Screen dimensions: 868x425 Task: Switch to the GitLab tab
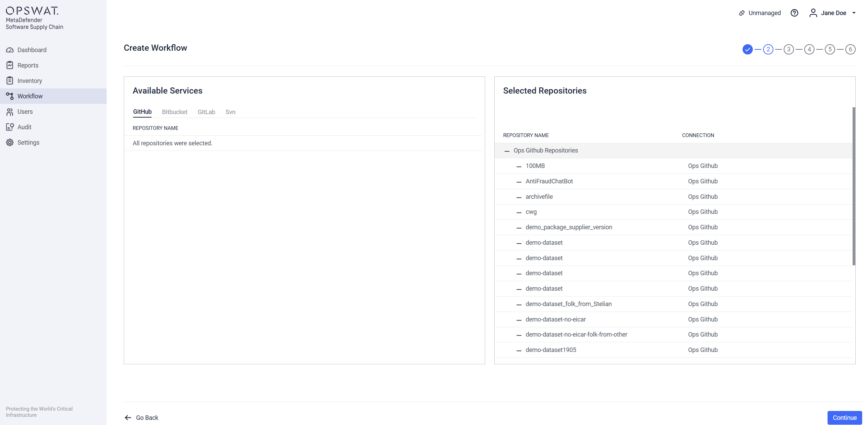coord(206,112)
